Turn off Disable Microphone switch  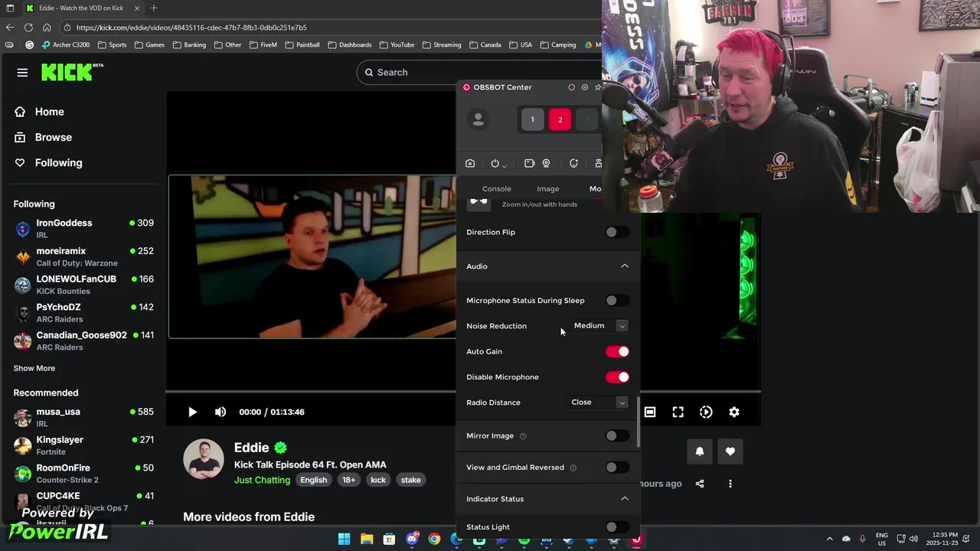tap(617, 377)
